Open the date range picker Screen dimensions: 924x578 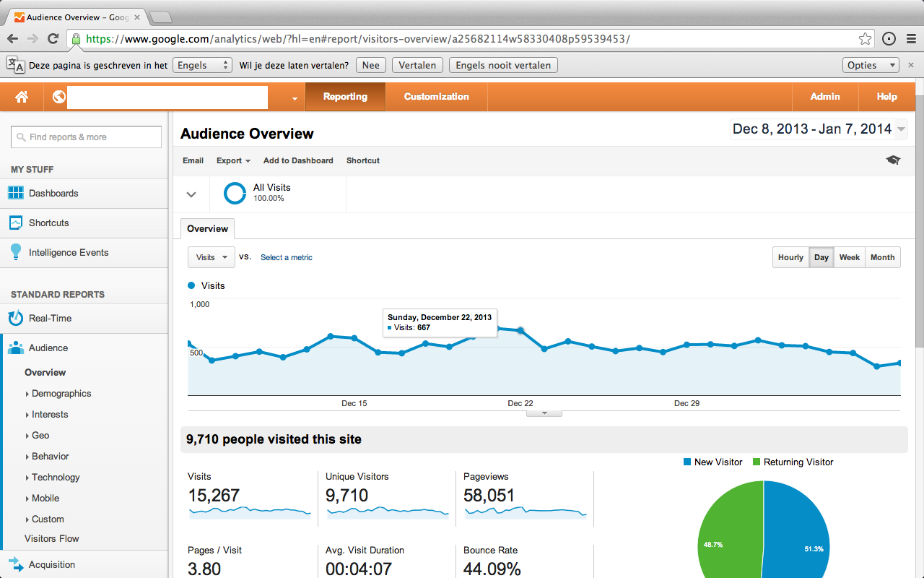pyautogui.click(x=819, y=129)
